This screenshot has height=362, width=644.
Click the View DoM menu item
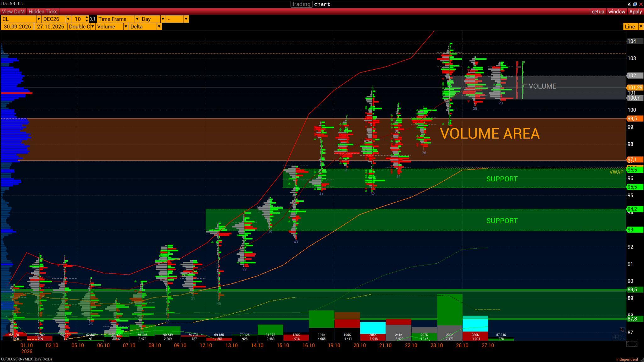pyautogui.click(x=13, y=12)
